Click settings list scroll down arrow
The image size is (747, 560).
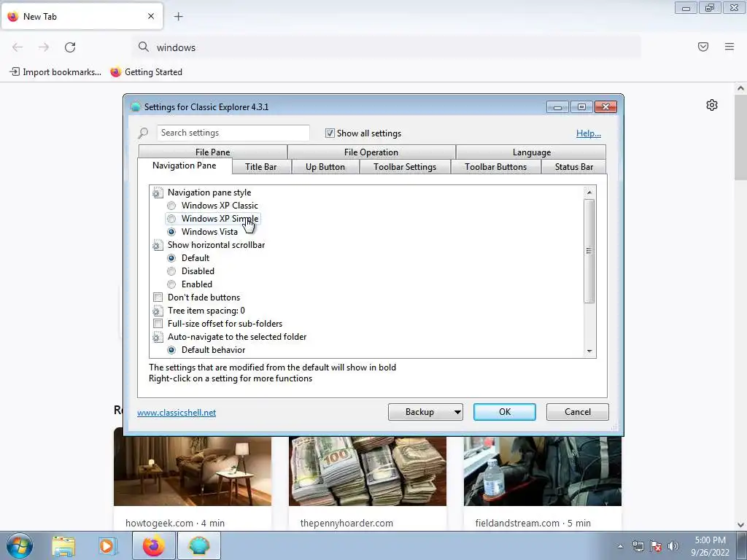(x=589, y=351)
